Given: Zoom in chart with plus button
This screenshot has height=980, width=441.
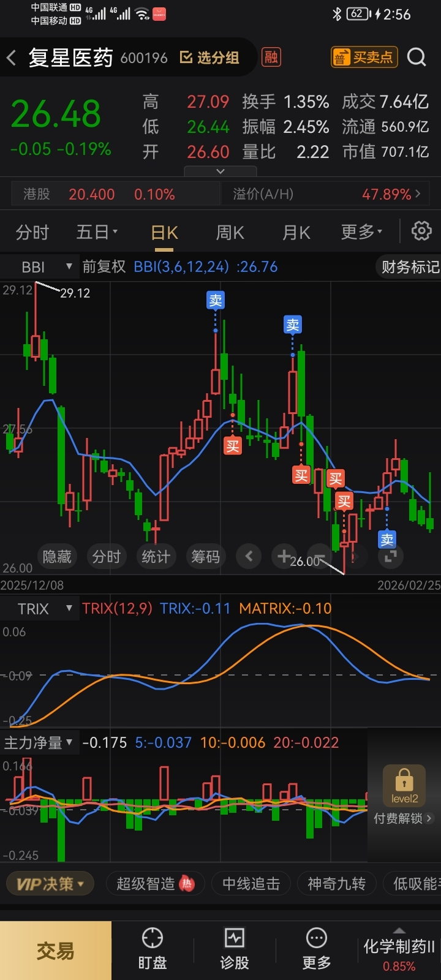Looking at the screenshot, I should pyautogui.click(x=284, y=557).
